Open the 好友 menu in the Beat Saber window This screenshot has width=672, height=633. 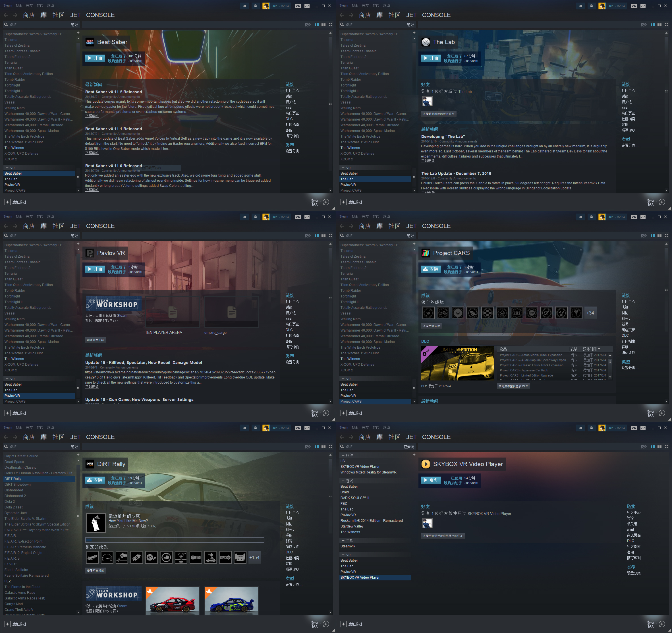coord(29,5)
